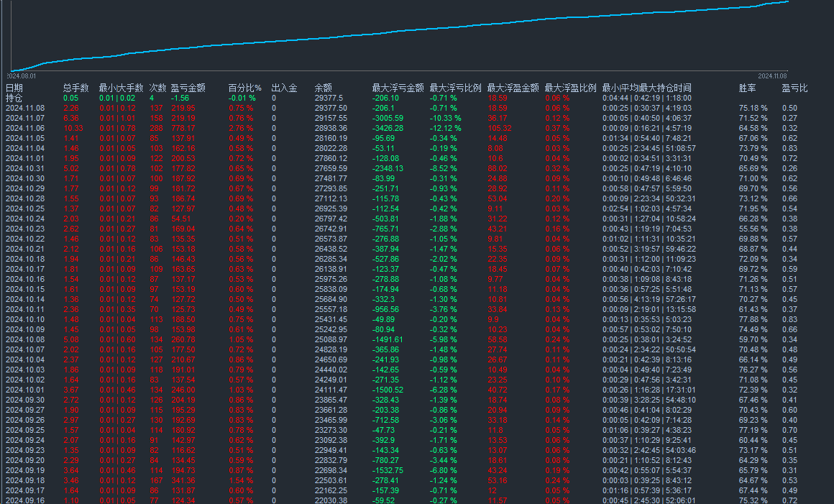Select the 2024.10.24 date cell
Image resolution: width=834 pixels, height=504 pixels.
coord(25,219)
